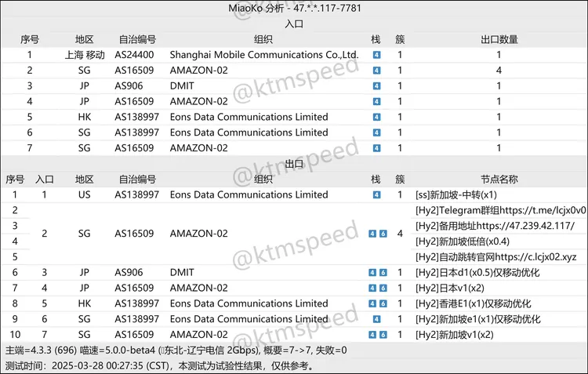
Task: Click IPv6 badge beside 新加坡v1(x2) node
Action: [383, 335]
